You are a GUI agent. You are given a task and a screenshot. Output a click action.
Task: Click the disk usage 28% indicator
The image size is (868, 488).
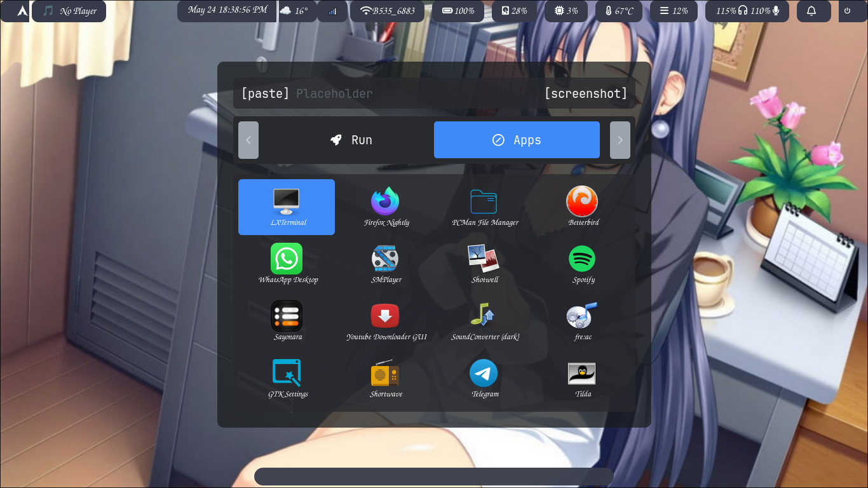click(x=515, y=11)
